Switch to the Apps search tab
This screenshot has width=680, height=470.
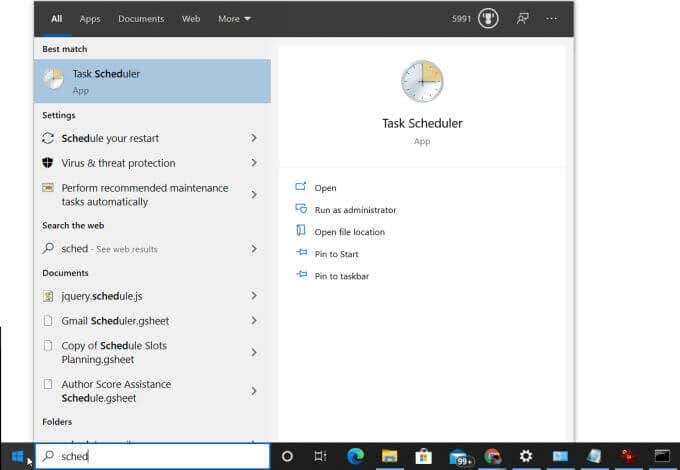tap(90, 19)
